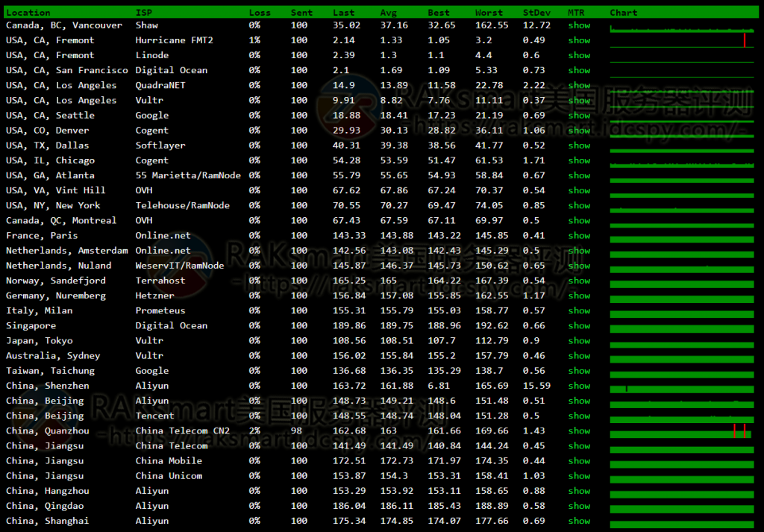This screenshot has height=532, width=764.
Task: Click the Terrahost ISP name
Action: 160,281
